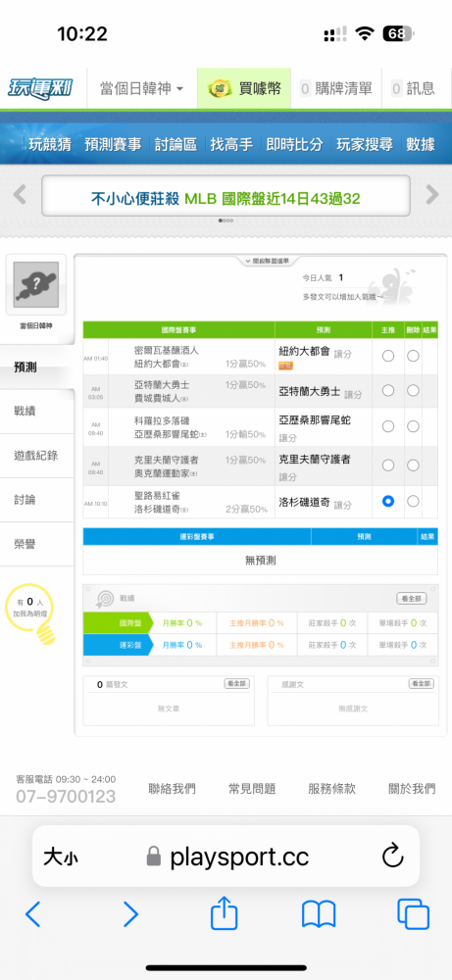Screen dimensions: 452x980
Task: Tap the playsport.cc address field
Action: coord(226,857)
